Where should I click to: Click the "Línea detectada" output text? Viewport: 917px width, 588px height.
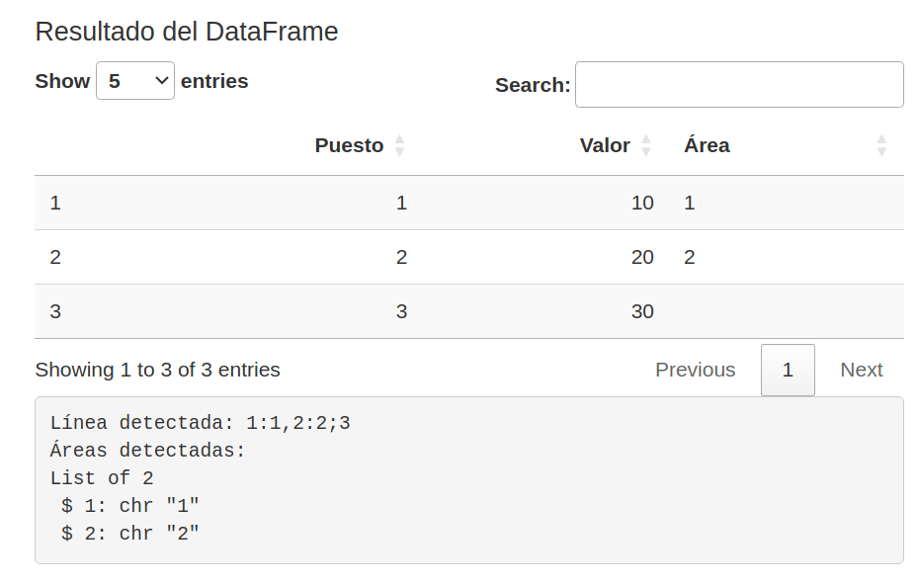click(x=200, y=423)
